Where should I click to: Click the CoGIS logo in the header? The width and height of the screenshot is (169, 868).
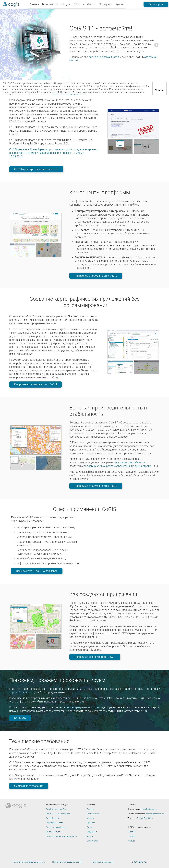click(11, 4)
